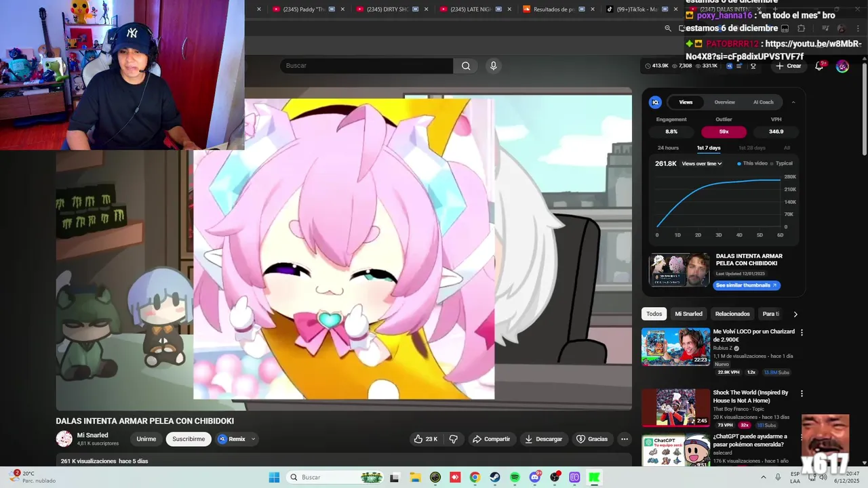Click the Mi Snarled channel name
Viewport: 868px width, 488px height.
(93, 435)
